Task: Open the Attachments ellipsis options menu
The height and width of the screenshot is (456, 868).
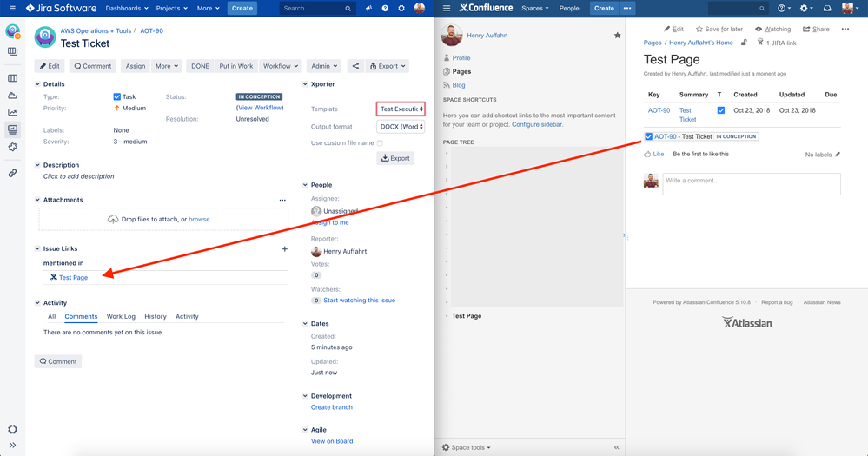Action: coord(282,200)
